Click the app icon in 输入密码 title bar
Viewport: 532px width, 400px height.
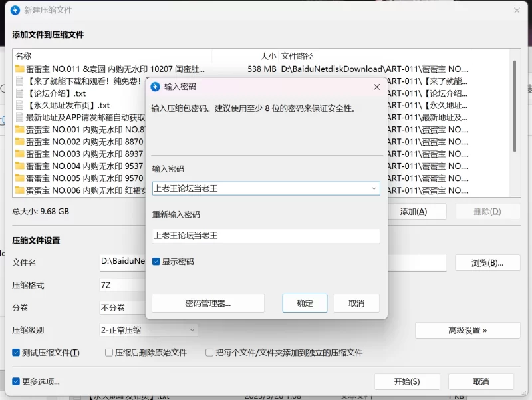[x=156, y=87]
